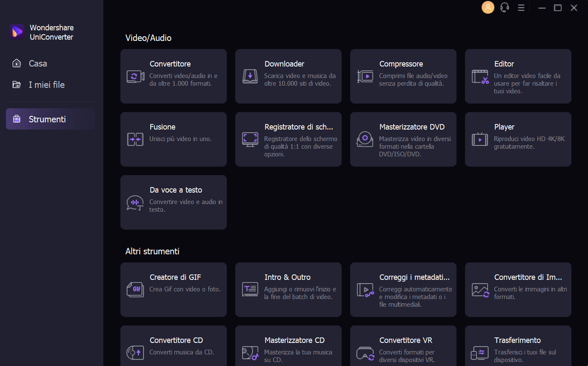Click the Convertitore VR headset icon

365,353
